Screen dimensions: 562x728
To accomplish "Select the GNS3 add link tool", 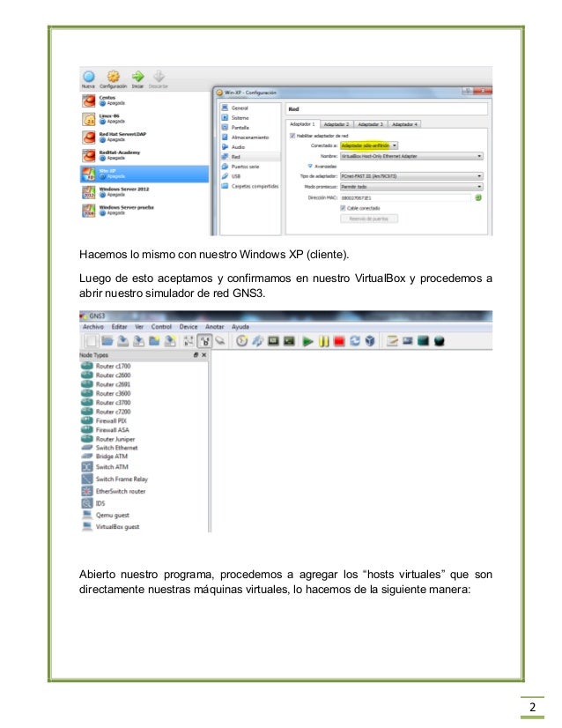I will [x=220, y=341].
